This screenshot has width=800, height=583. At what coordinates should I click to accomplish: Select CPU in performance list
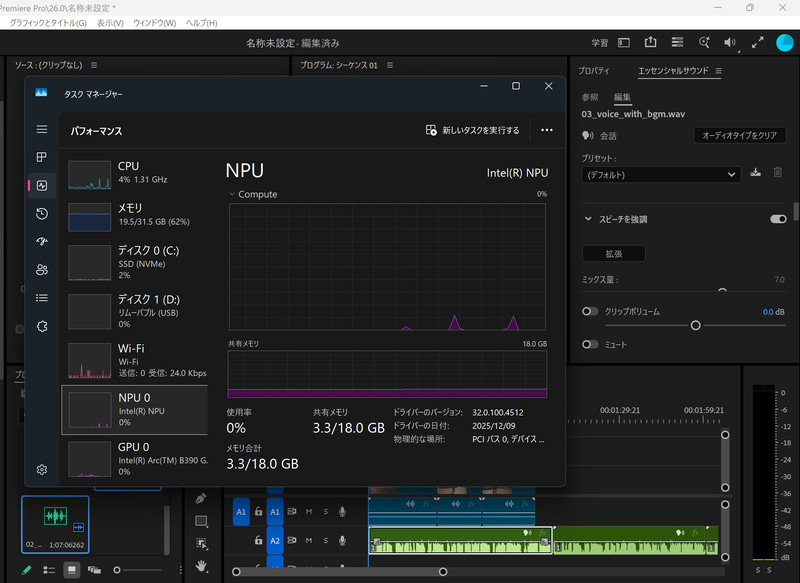point(135,174)
